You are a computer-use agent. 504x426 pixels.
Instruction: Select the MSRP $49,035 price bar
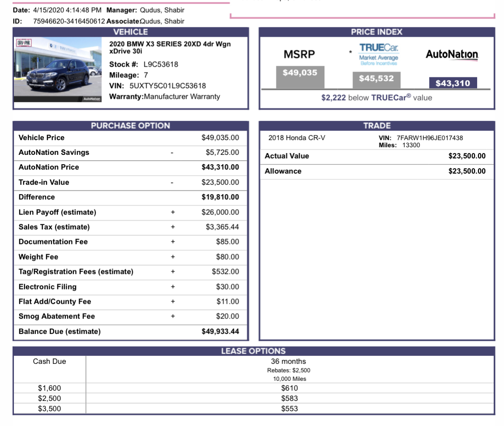click(300, 77)
